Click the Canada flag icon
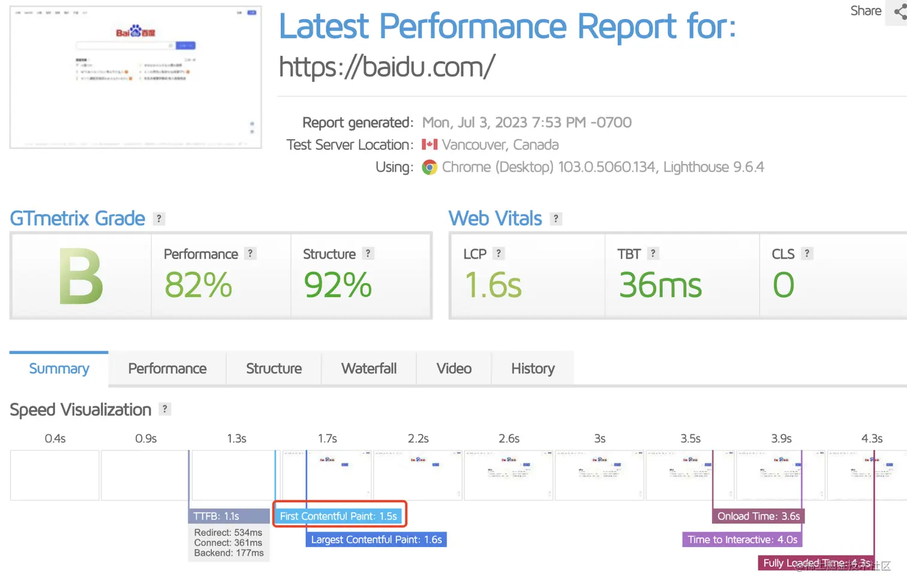Image resolution: width=907 pixels, height=588 pixels. (430, 145)
